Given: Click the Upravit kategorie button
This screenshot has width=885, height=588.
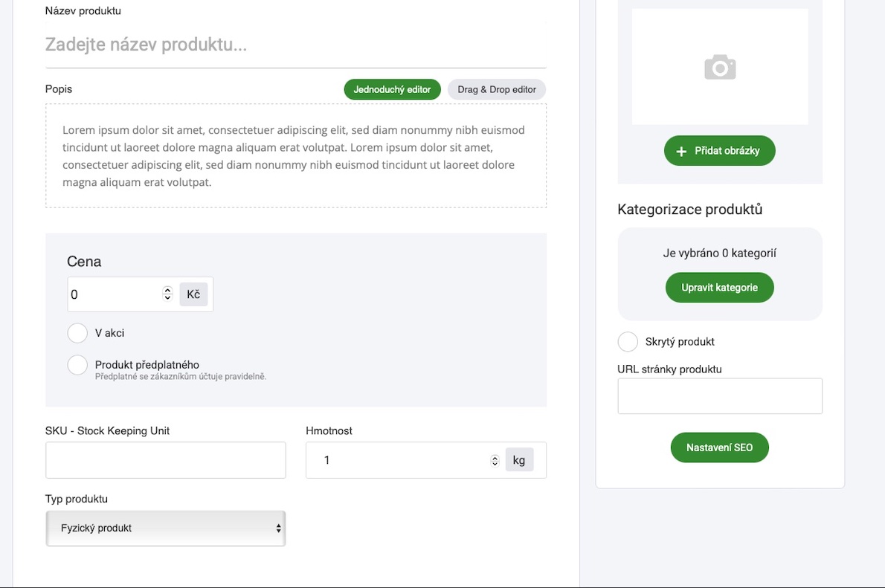Looking at the screenshot, I should [719, 288].
